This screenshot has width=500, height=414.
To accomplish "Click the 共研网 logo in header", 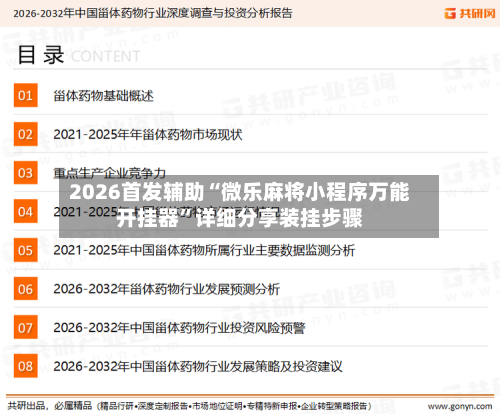I will pos(469,13).
